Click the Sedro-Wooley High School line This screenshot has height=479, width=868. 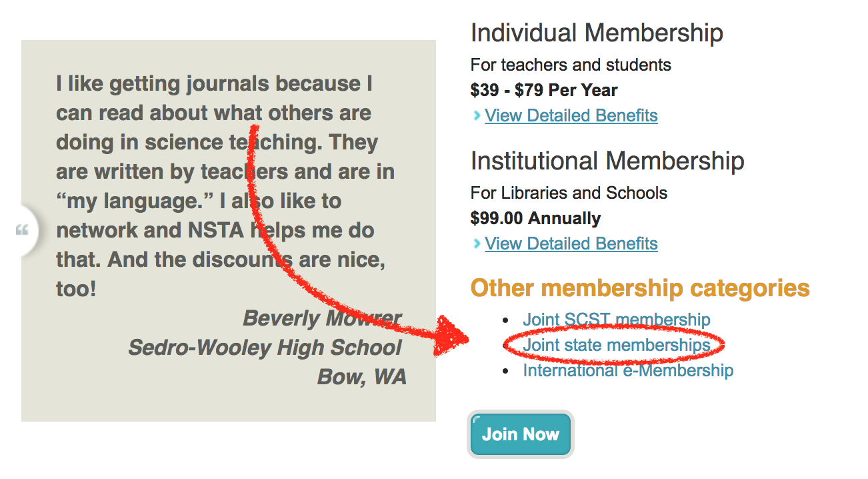pos(265,348)
